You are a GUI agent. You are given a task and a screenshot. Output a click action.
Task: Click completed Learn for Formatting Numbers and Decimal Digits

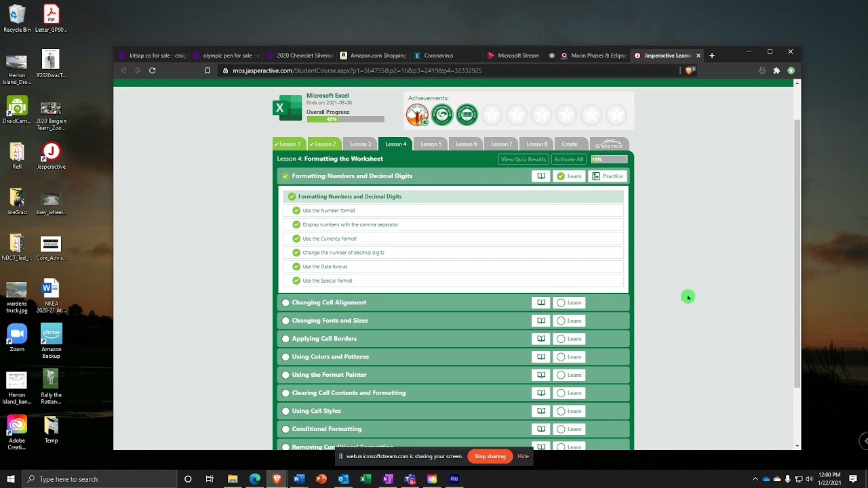569,176
